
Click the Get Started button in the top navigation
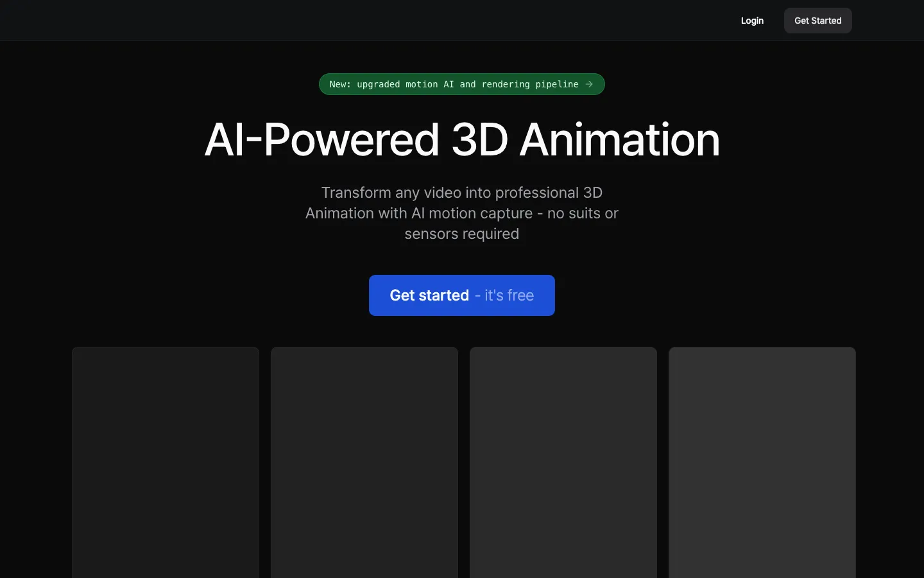(818, 21)
